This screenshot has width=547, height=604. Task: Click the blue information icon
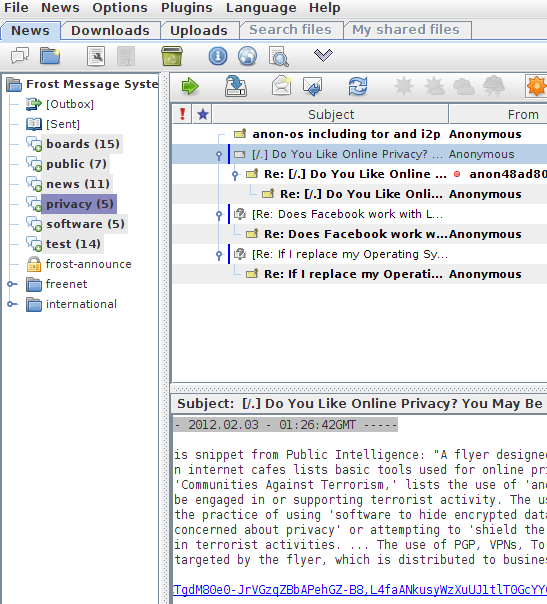218,56
